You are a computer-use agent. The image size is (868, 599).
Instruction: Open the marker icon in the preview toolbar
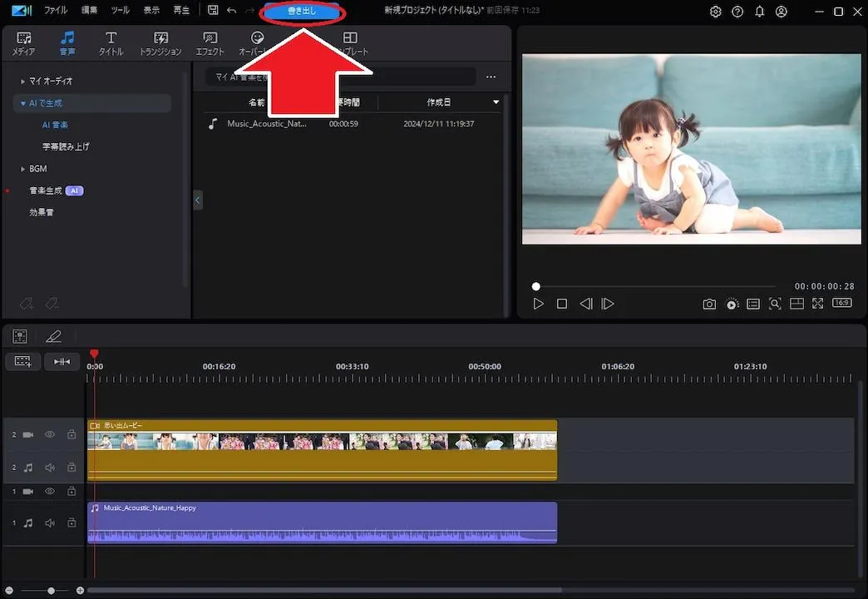coord(753,304)
